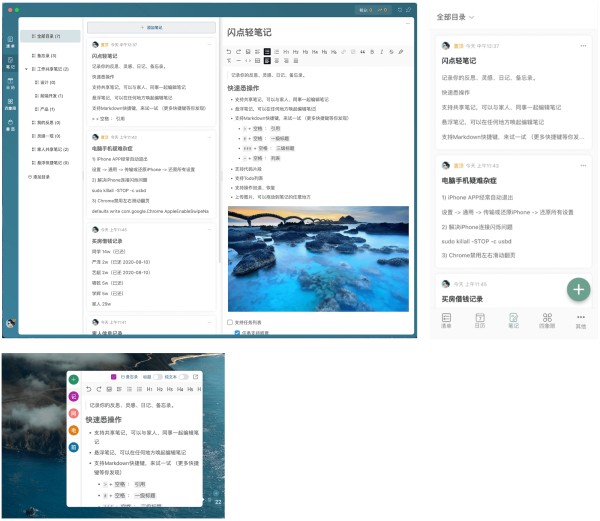The image size is (600, 521).
Task: Open more menu on 买房借钱记录 list card
Action: [x=209, y=230]
